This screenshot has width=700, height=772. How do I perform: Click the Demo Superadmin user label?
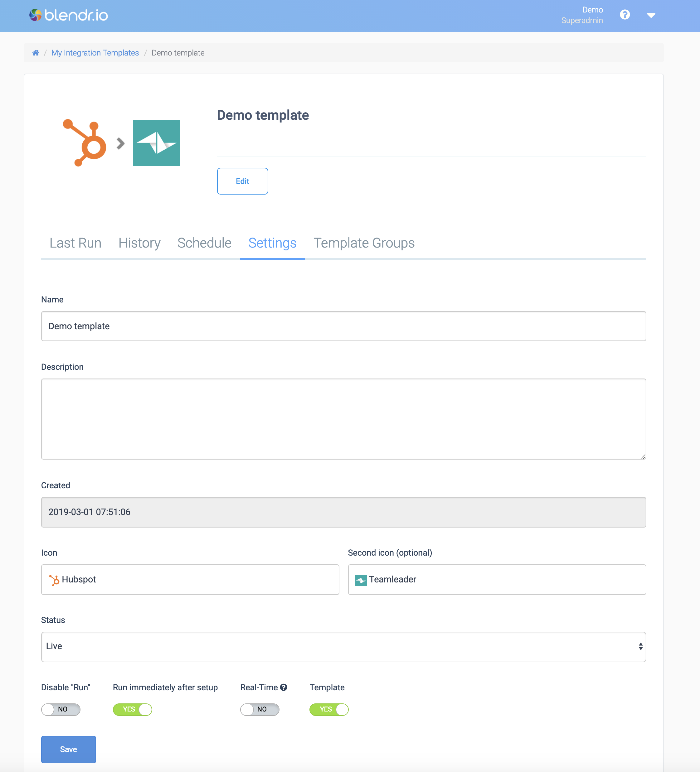click(x=582, y=15)
